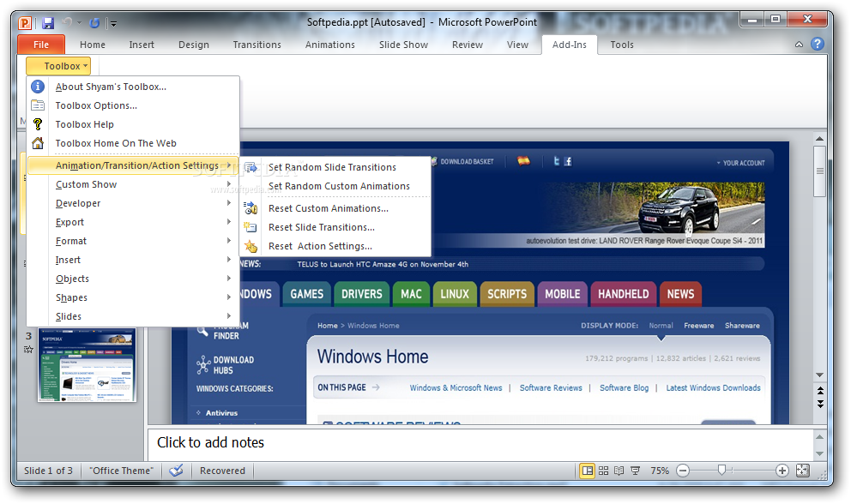
Task: Click the Undo arrow icon
Action: click(67, 23)
